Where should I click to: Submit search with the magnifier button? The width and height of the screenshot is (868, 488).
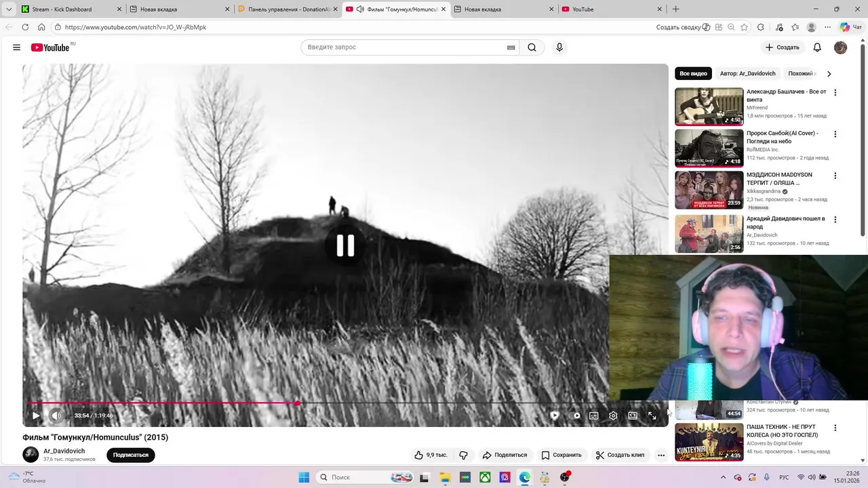point(532,47)
